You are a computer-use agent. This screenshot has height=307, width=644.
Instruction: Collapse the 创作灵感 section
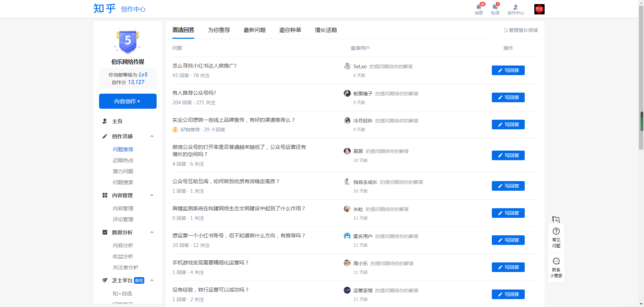[152, 136]
